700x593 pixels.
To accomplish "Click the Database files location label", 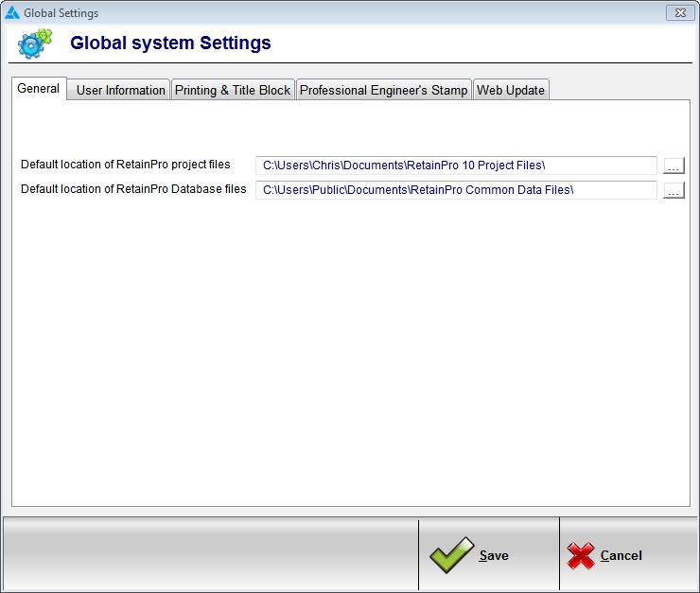I will tap(133, 189).
